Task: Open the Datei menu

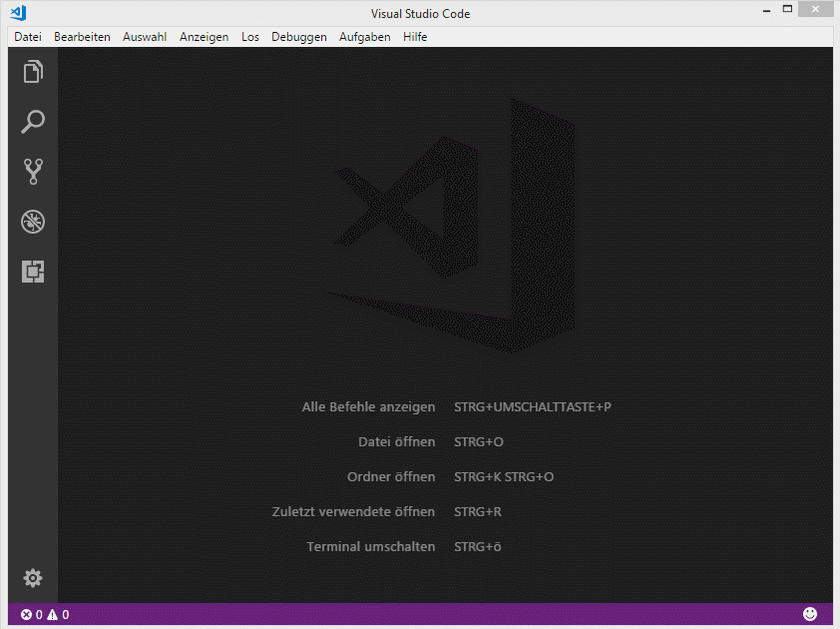Action: [x=28, y=37]
